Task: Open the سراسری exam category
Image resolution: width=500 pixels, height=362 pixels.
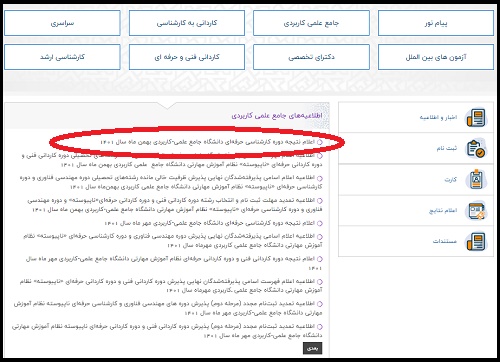Action: [x=62, y=23]
